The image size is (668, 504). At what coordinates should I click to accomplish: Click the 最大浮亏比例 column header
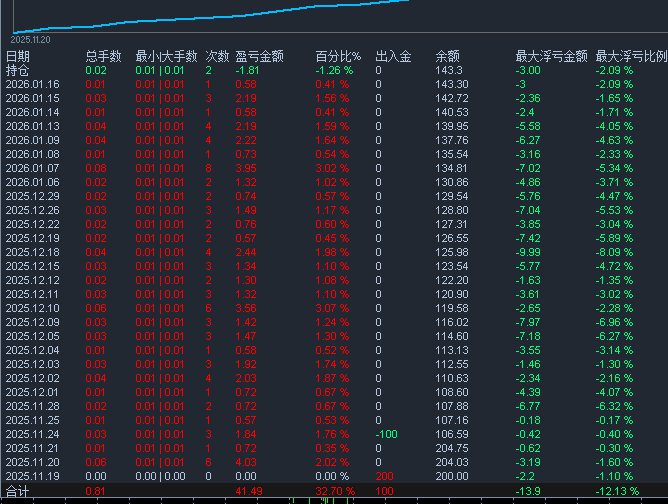[x=630, y=57]
